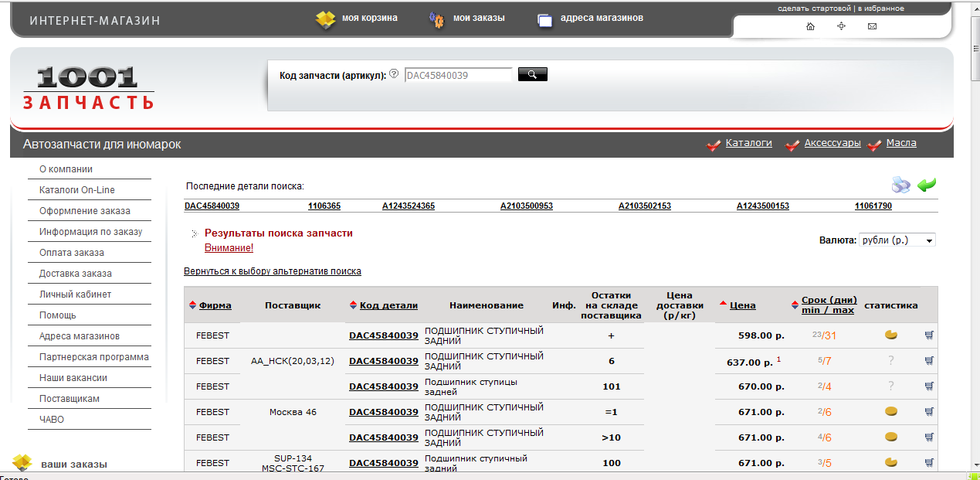Open Доставка заказа in the sidebar
The image size is (980, 480).
pos(76,274)
